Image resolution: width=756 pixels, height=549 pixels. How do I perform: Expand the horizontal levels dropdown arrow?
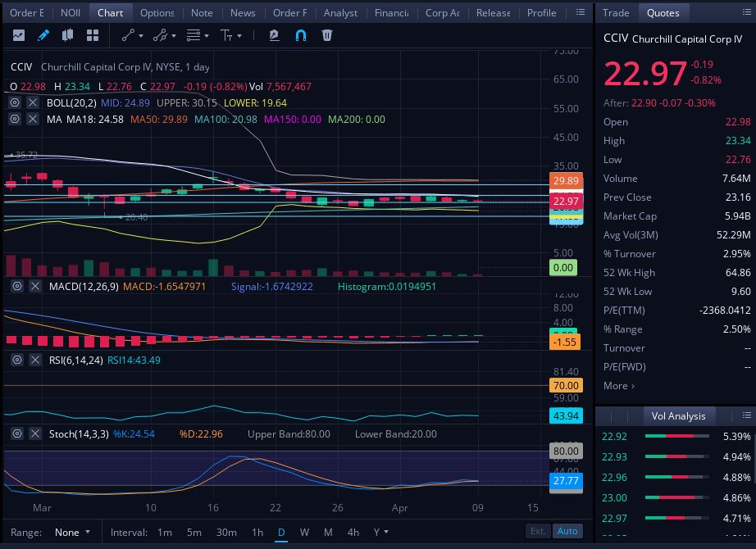pos(207,36)
